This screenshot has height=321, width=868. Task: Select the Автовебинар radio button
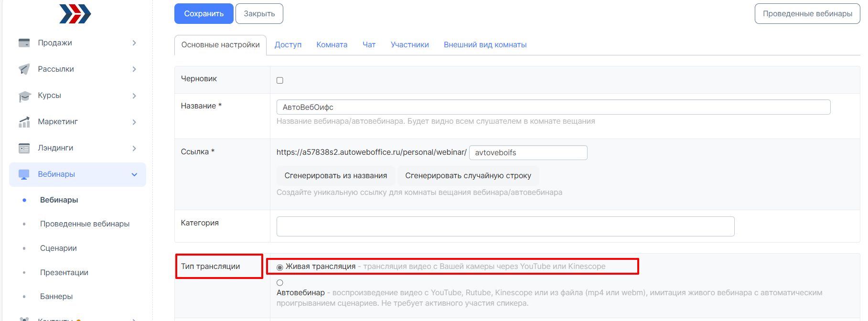click(x=280, y=283)
